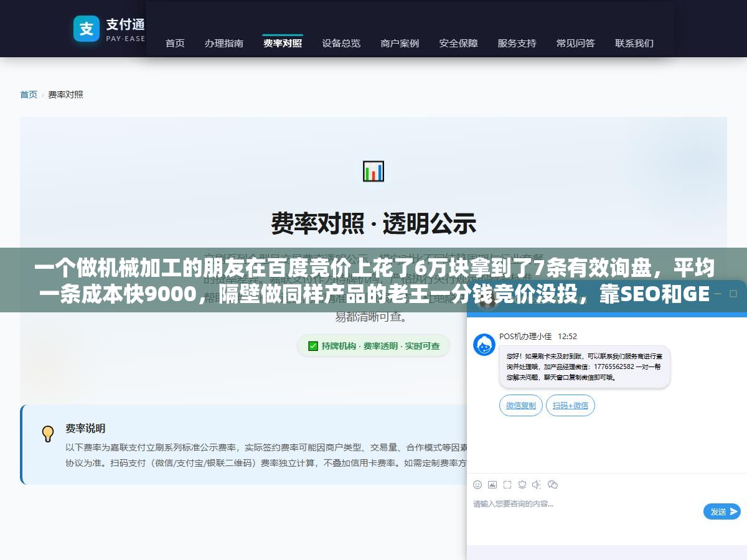Image resolution: width=747 pixels, height=560 pixels.
Task: Go to 首页 in the top navigation
Action: tap(175, 44)
